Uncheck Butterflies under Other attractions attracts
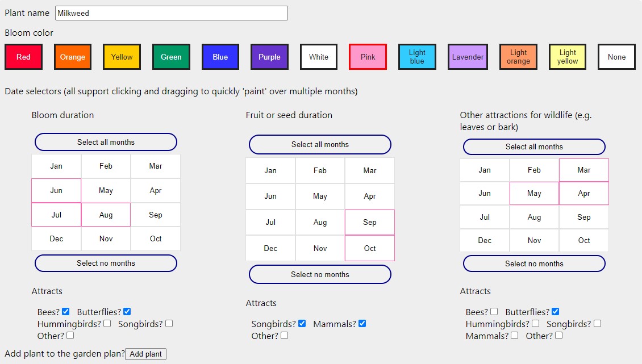This screenshot has height=364, width=642. pos(555,312)
